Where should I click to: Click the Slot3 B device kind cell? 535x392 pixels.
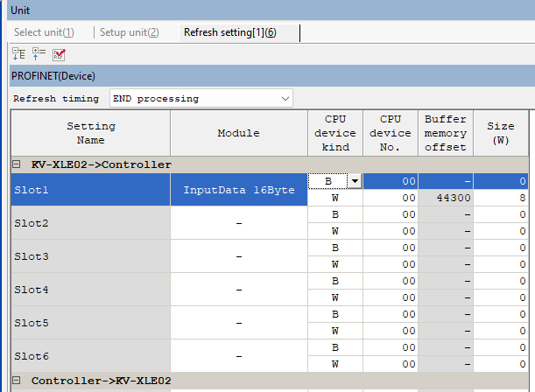coord(335,248)
